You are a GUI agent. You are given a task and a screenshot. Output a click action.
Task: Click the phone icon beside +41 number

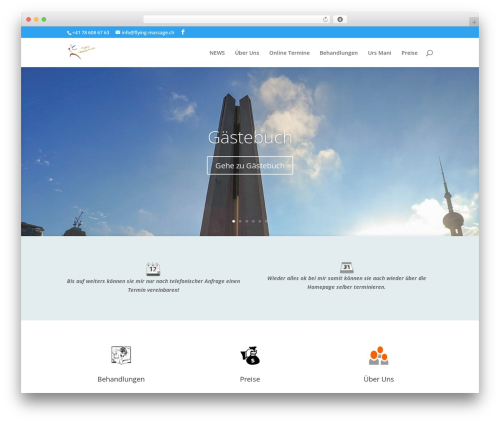[x=69, y=33]
